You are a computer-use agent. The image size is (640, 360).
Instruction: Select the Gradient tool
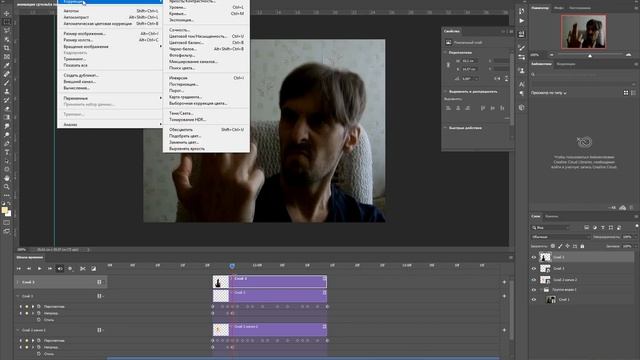click(7, 118)
